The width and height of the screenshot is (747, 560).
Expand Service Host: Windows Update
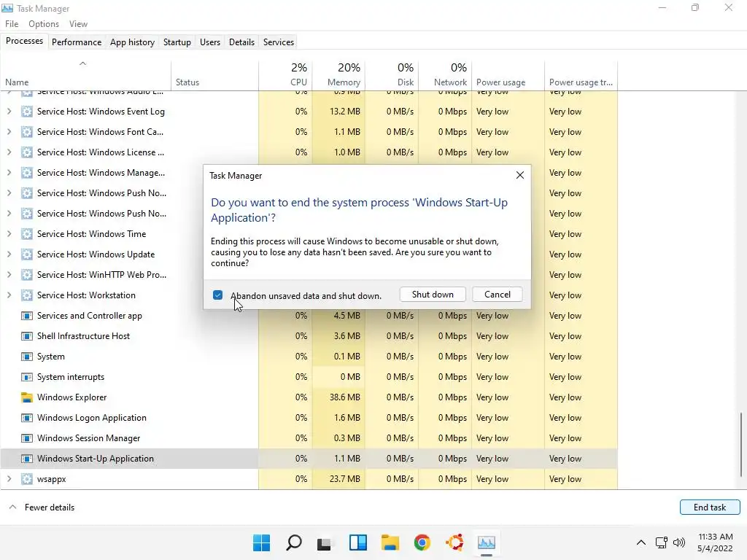point(9,254)
